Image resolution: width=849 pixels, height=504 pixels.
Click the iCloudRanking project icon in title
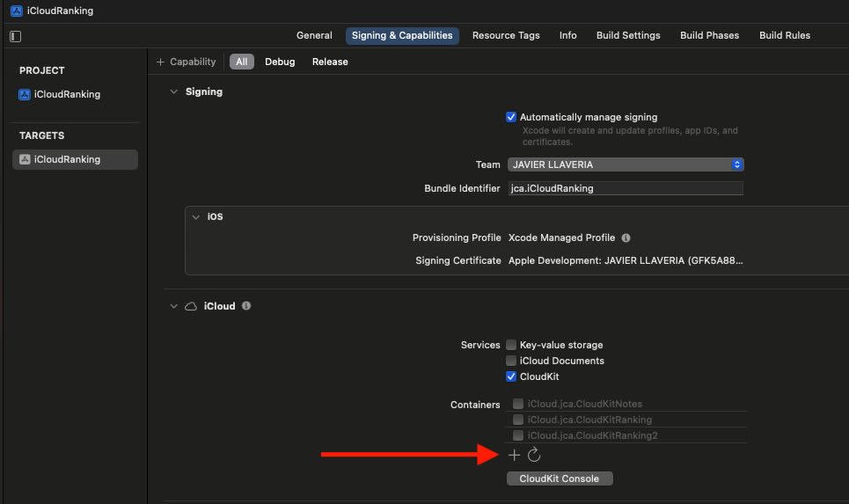17,11
